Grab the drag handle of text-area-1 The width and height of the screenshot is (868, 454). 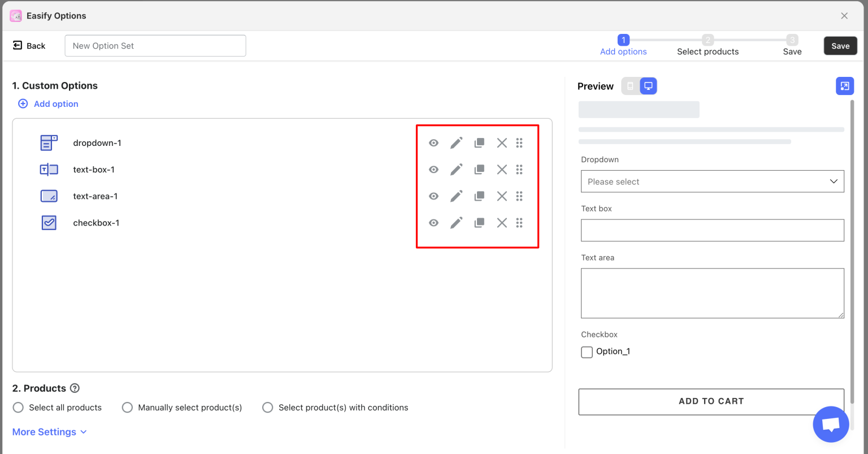(519, 196)
